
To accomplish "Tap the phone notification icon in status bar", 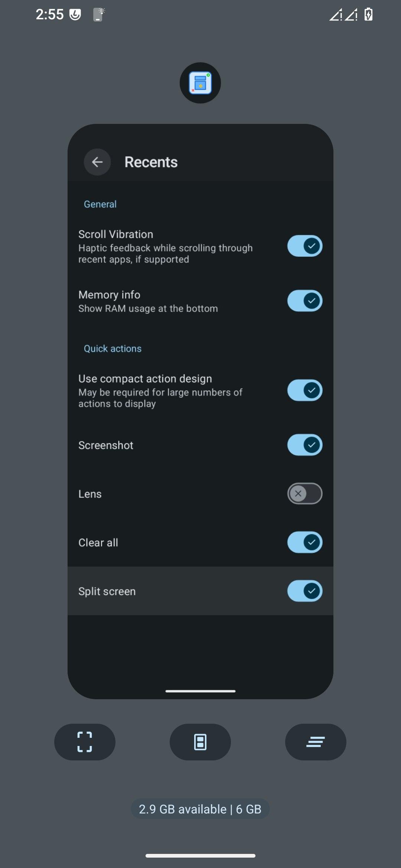I will point(98,15).
